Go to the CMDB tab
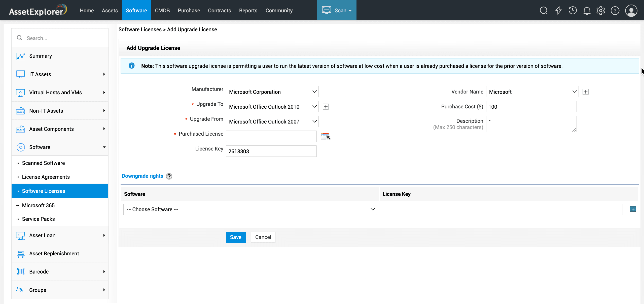 click(162, 11)
